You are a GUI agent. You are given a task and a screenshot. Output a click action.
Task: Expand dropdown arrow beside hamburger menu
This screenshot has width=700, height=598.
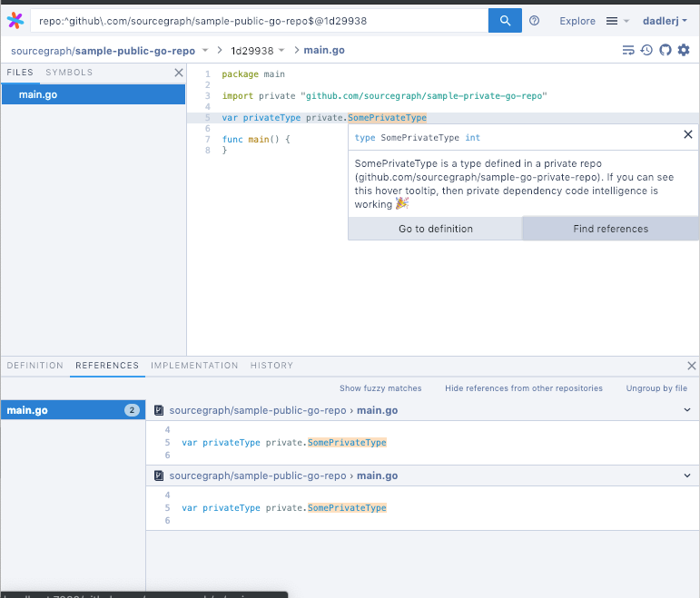(626, 21)
